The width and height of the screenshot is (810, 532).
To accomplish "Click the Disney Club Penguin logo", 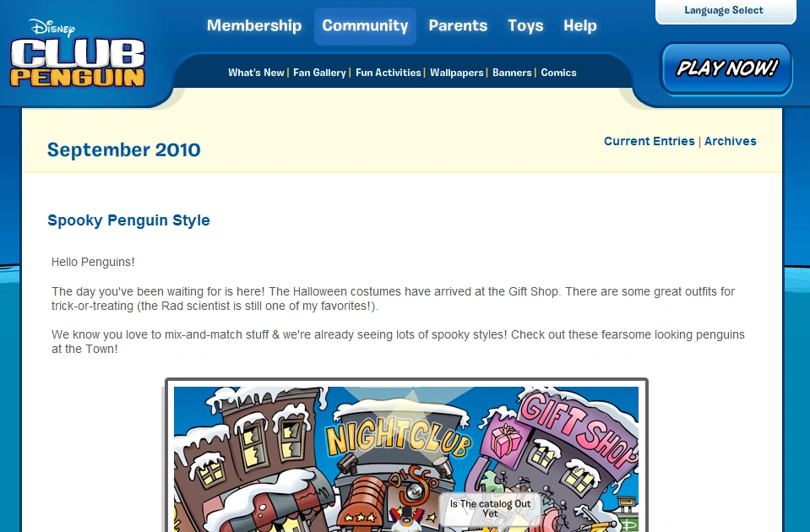I will point(78,54).
